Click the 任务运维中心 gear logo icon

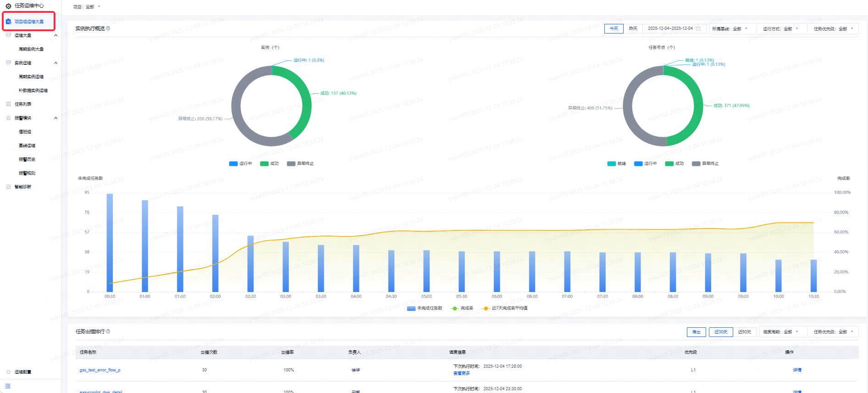(8, 6)
